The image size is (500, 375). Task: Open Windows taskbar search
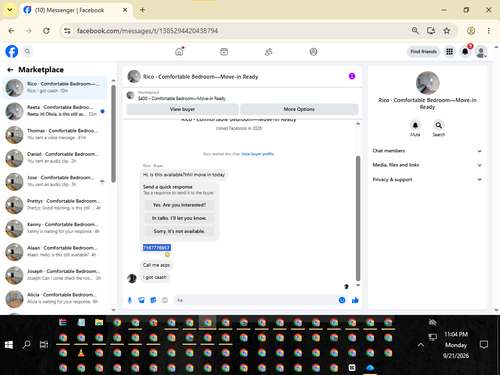tap(26, 345)
